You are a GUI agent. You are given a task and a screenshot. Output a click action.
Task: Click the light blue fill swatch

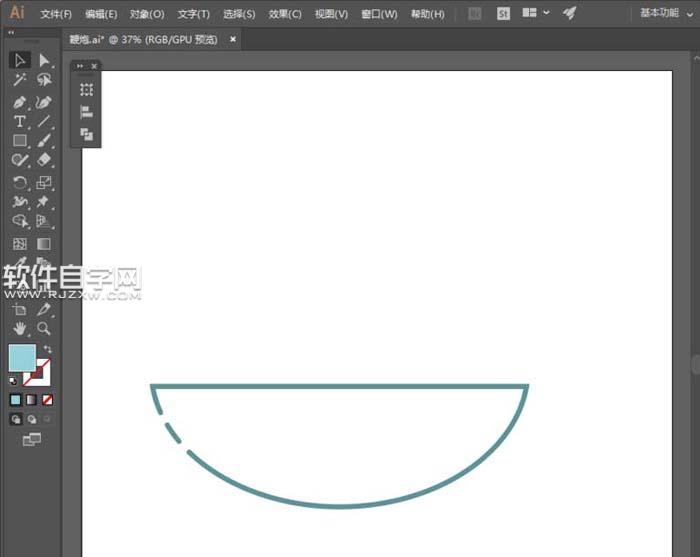[x=21, y=358]
